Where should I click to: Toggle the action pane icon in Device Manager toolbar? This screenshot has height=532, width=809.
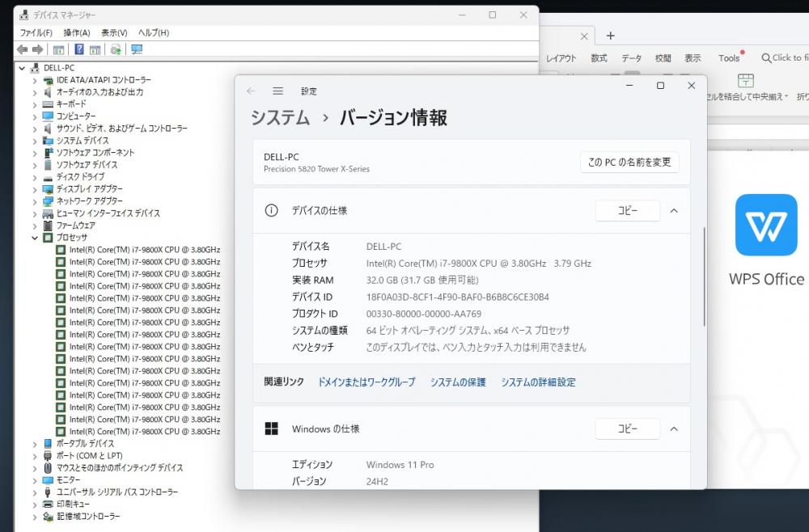pyautogui.click(x=95, y=49)
